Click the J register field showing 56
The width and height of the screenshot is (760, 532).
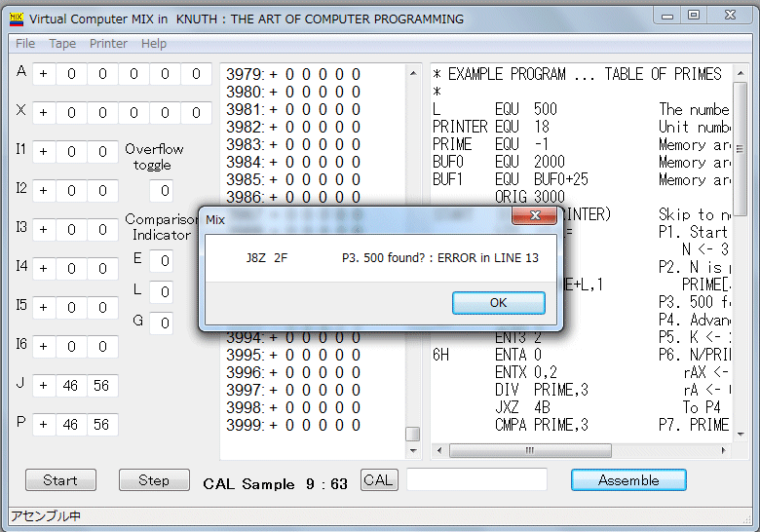point(101,386)
